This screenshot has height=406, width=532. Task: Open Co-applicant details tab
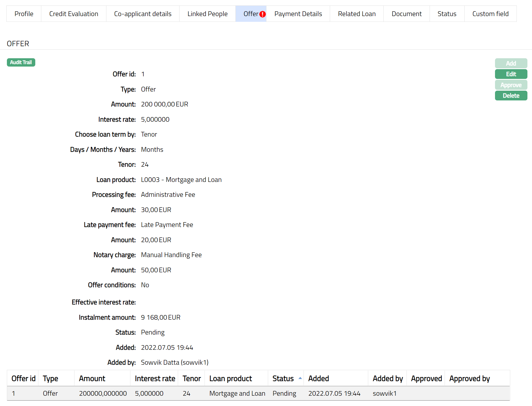(143, 14)
